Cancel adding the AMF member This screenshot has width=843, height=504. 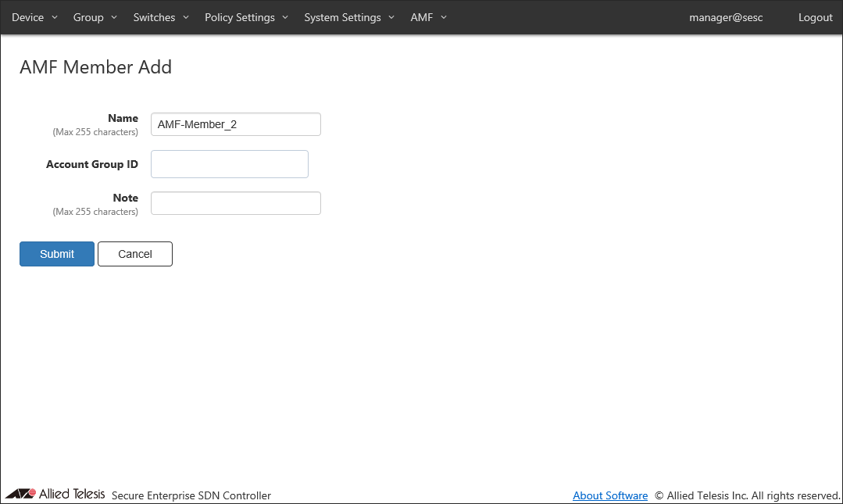click(x=134, y=254)
